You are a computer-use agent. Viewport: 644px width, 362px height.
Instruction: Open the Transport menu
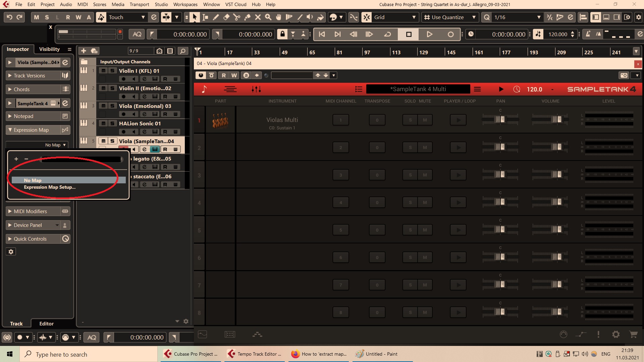[139, 4]
